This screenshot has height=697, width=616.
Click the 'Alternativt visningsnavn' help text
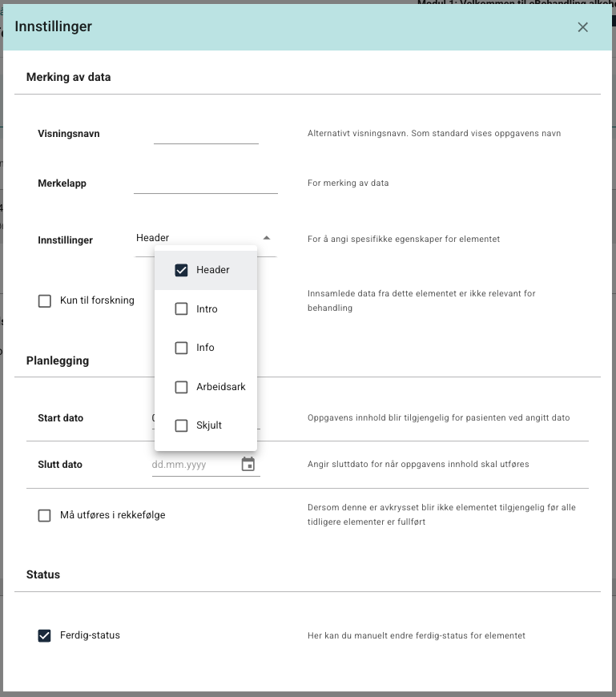(x=434, y=133)
